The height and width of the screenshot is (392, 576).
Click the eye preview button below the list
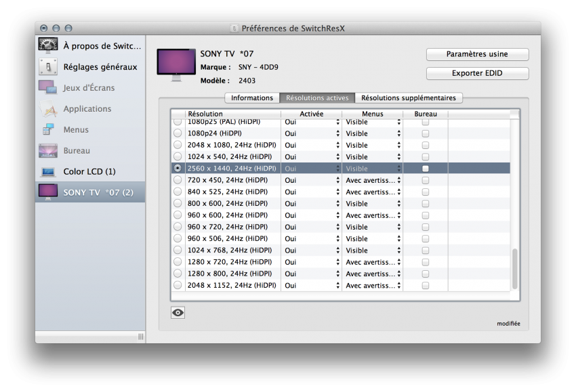click(x=178, y=313)
